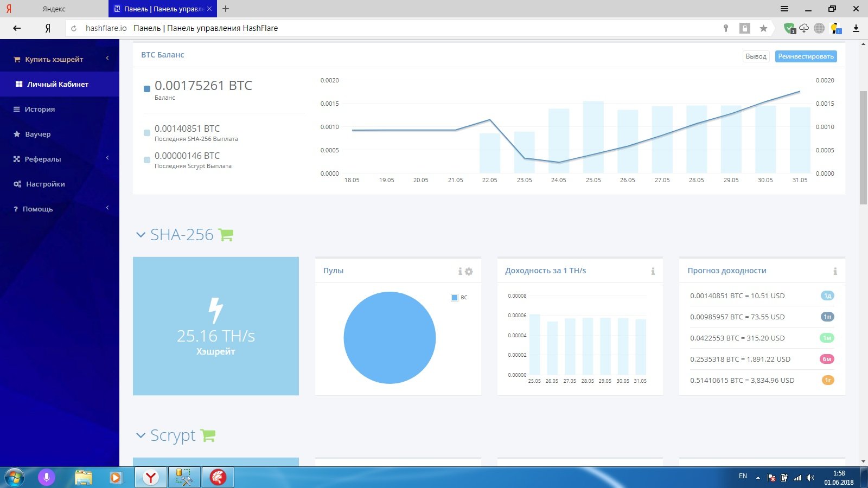
Task: Open Личный Кабинет in the sidebar
Action: 60,84
